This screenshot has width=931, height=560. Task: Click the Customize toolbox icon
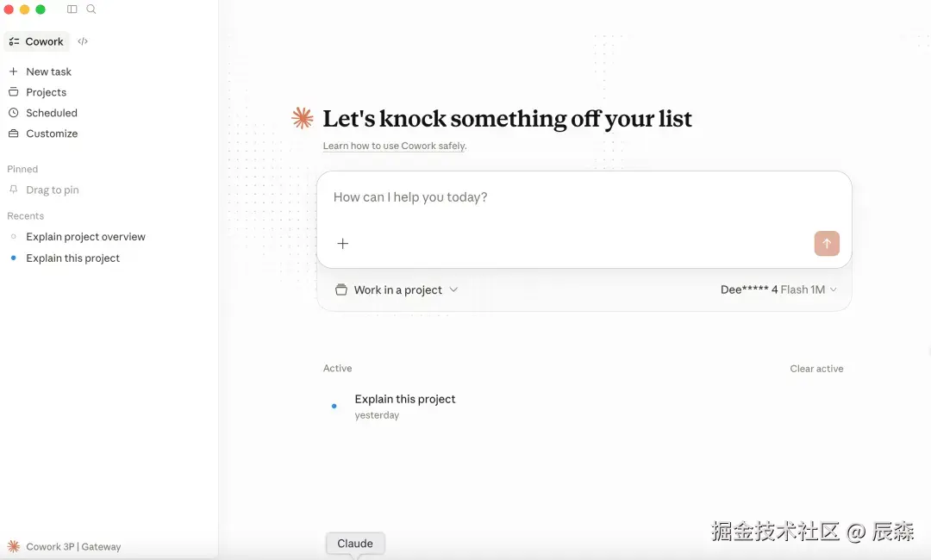click(13, 134)
